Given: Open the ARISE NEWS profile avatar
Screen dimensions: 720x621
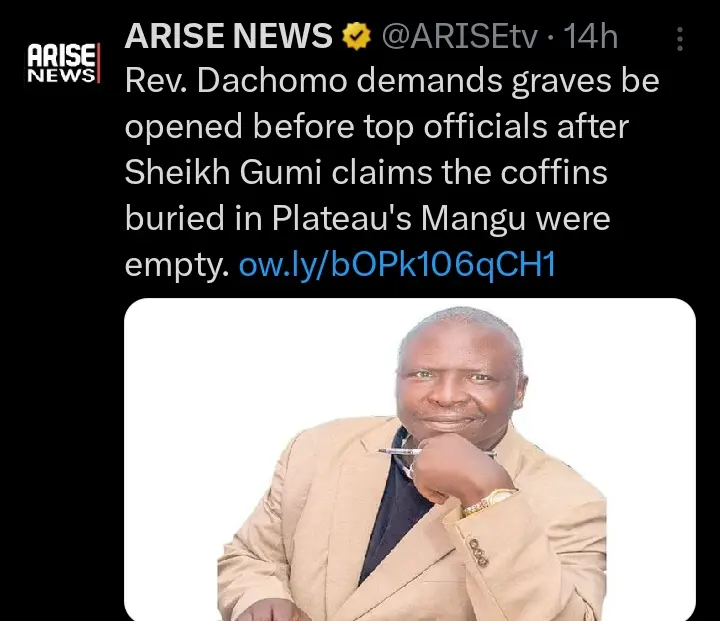Looking at the screenshot, I should point(63,63).
